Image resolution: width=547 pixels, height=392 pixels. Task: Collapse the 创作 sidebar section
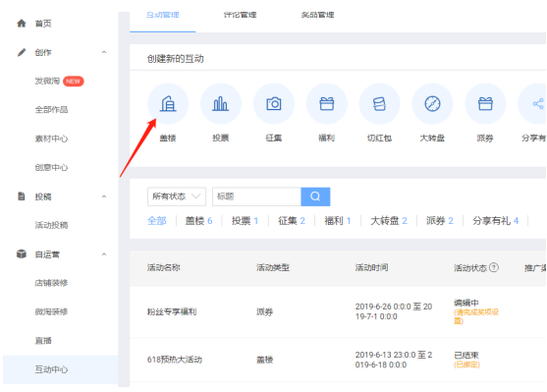104,52
